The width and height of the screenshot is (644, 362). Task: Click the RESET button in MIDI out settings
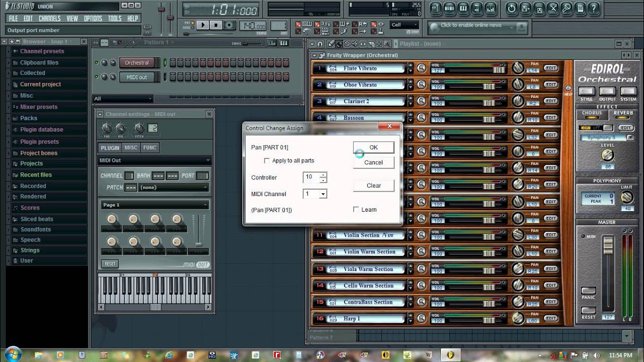pos(110,263)
